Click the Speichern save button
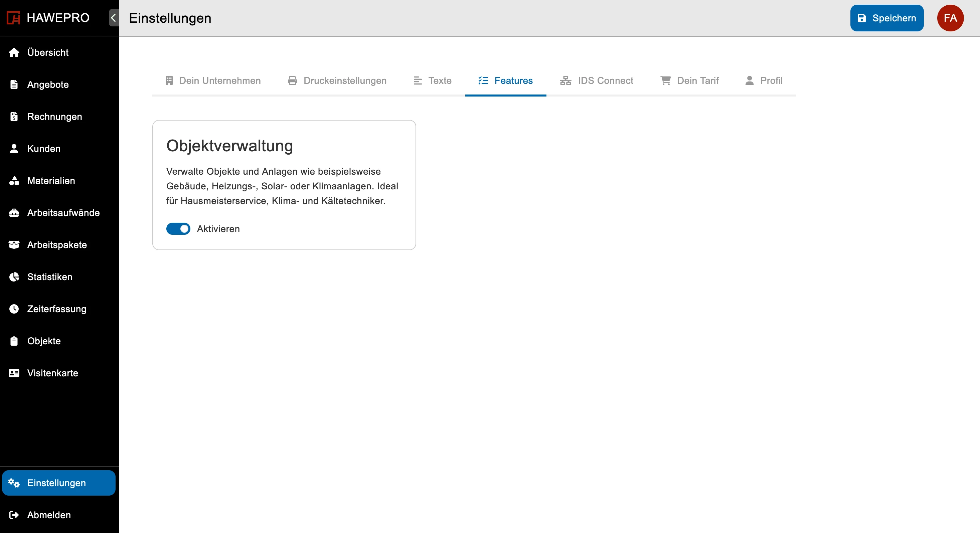This screenshot has height=533, width=980. tap(887, 18)
